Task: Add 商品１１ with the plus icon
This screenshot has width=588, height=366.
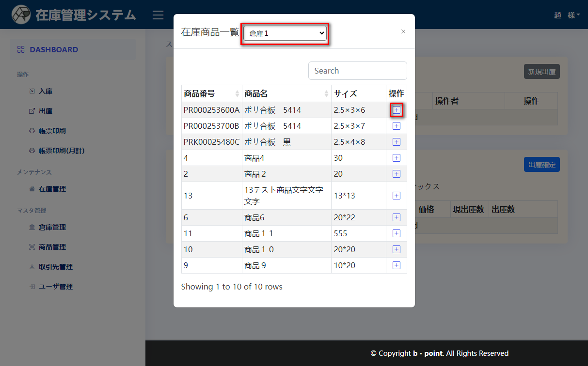Action: click(x=396, y=233)
